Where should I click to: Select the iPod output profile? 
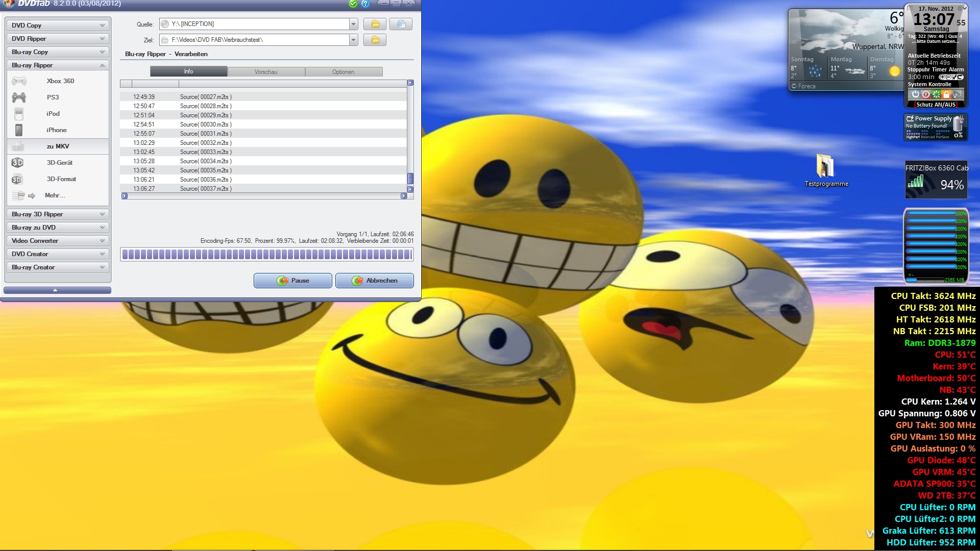click(x=53, y=113)
